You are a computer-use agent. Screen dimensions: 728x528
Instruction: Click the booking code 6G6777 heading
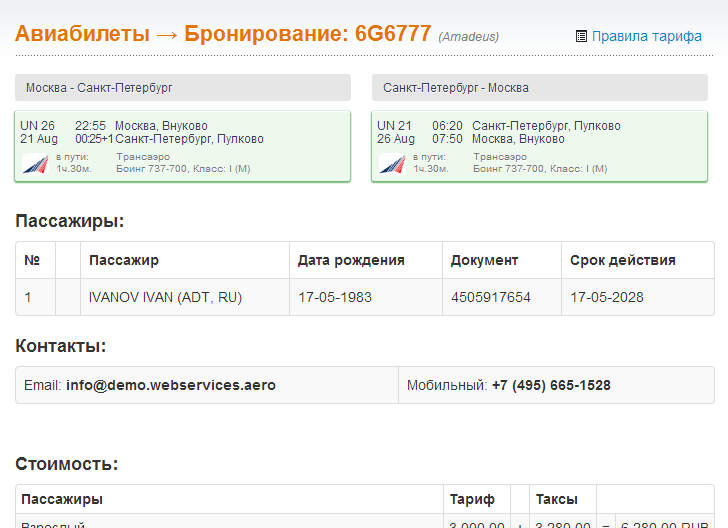tap(393, 33)
